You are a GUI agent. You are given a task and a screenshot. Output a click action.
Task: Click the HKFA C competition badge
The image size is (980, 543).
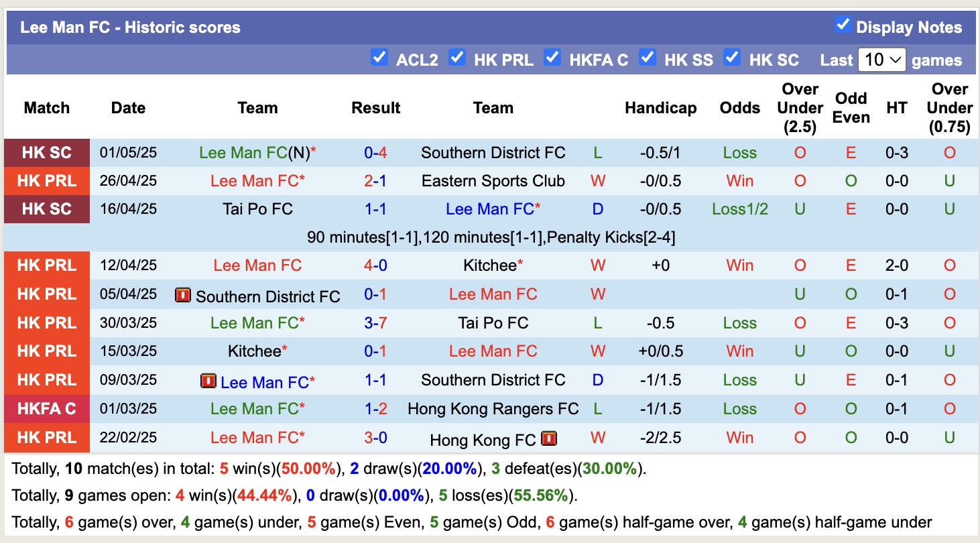[x=46, y=409]
